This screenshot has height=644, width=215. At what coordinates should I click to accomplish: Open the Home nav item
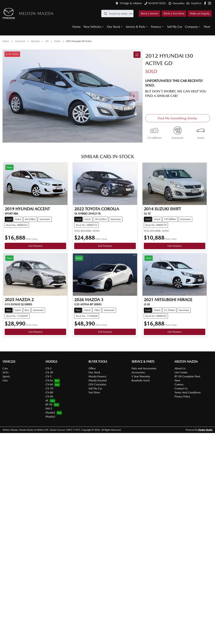[77, 27]
